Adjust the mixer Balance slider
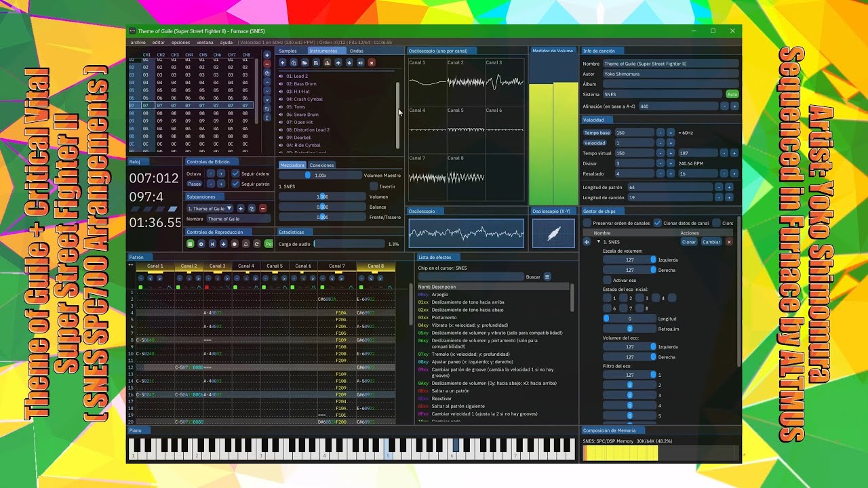 click(x=322, y=207)
